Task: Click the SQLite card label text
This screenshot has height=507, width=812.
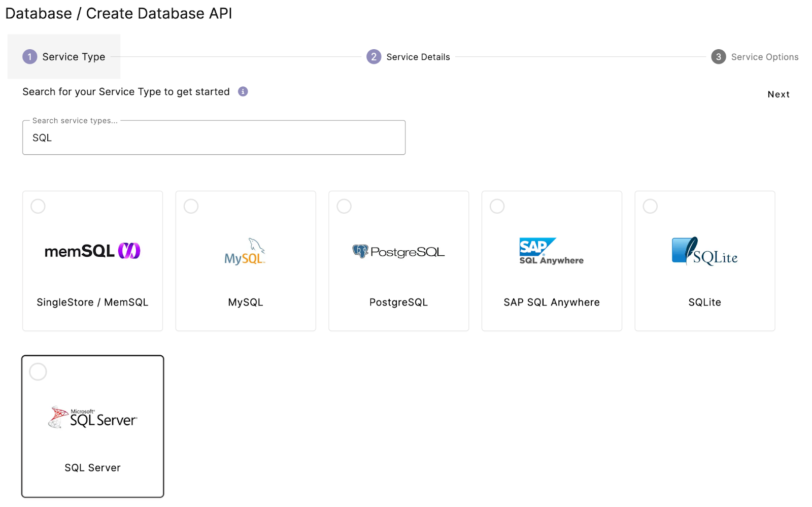Action: click(x=704, y=302)
